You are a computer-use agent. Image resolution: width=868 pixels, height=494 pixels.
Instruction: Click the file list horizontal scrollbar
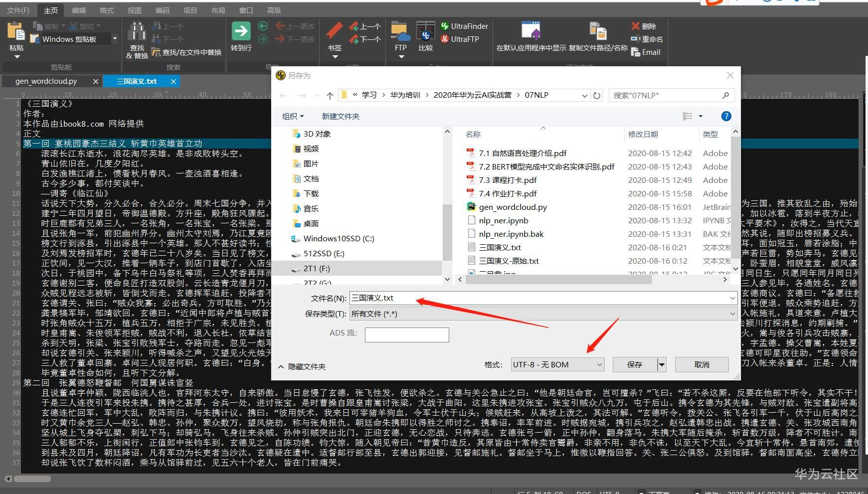(x=558, y=280)
